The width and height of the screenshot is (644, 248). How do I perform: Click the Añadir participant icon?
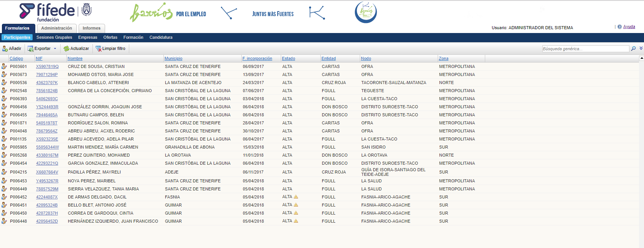tap(5, 49)
